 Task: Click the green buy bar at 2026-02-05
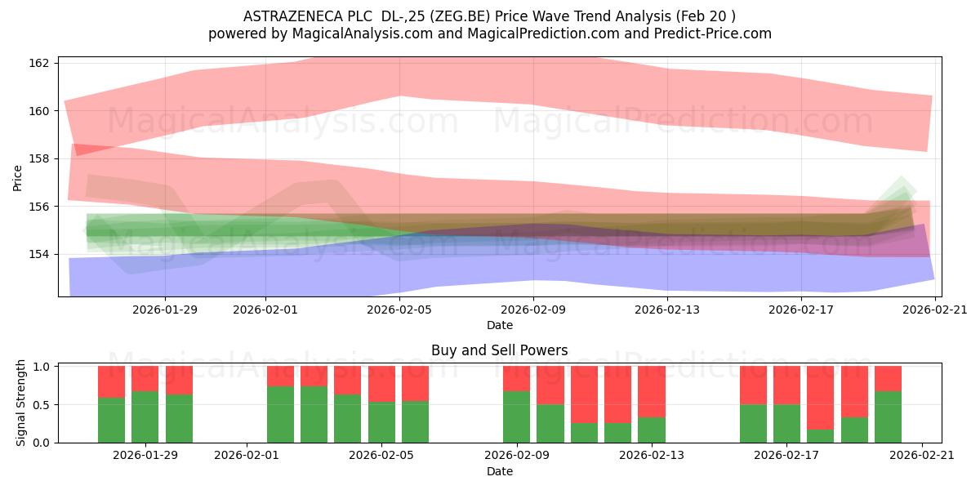pyautogui.click(x=381, y=422)
